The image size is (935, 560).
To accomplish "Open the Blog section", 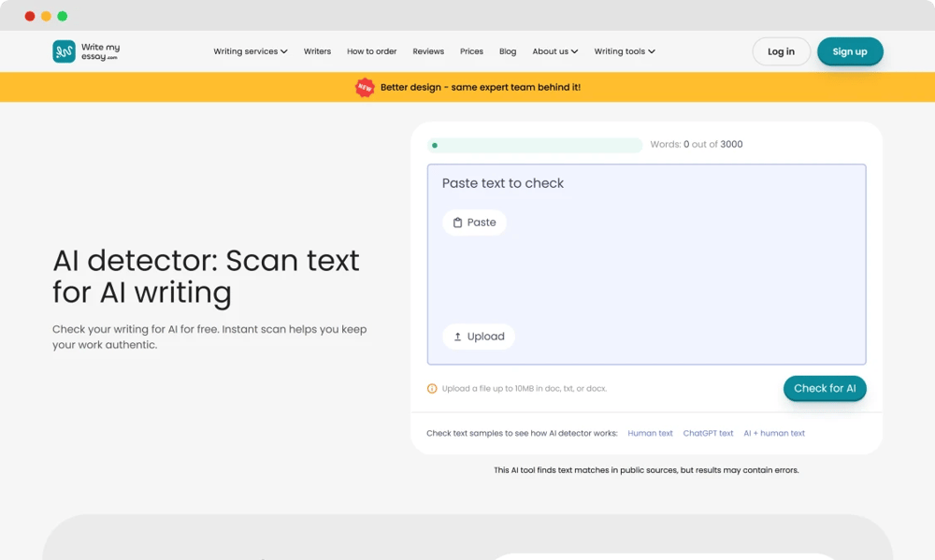I will point(508,51).
